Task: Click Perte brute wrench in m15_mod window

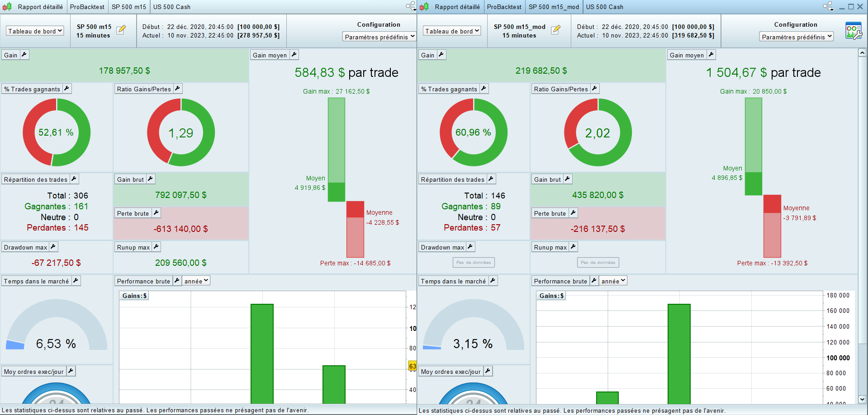Action: point(573,213)
